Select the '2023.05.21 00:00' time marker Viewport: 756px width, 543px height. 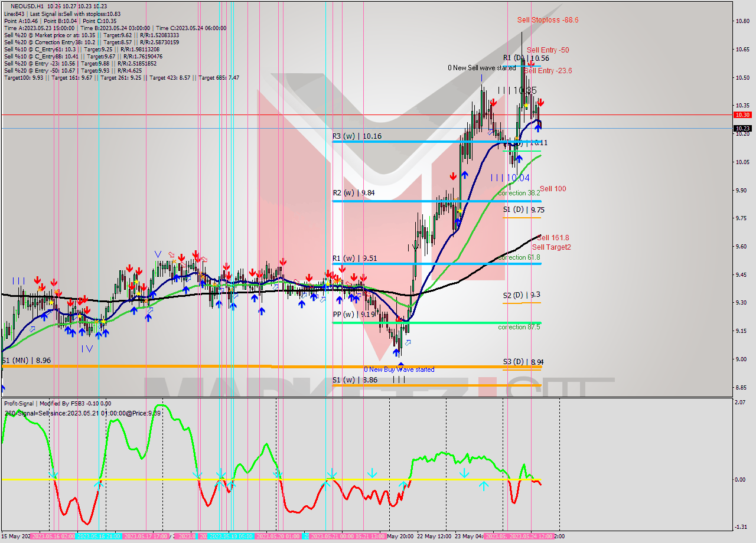331,537
